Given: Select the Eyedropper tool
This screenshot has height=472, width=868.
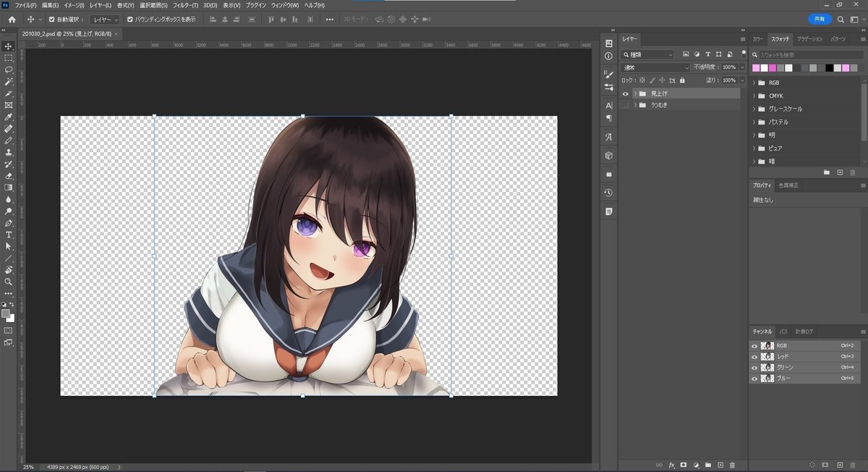Looking at the screenshot, I should coord(9,117).
